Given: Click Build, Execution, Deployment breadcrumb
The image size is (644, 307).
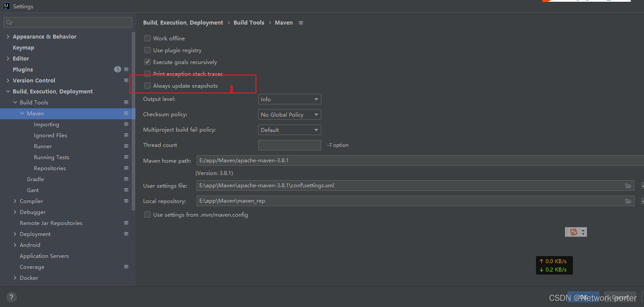Looking at the screenshot, I should [x=183, y=22].
